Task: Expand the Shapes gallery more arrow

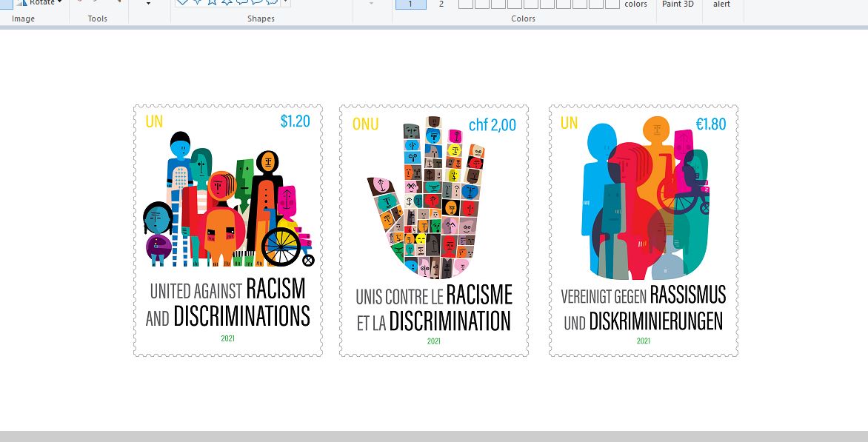Action: pyautogui.click(x=286, y=2)
